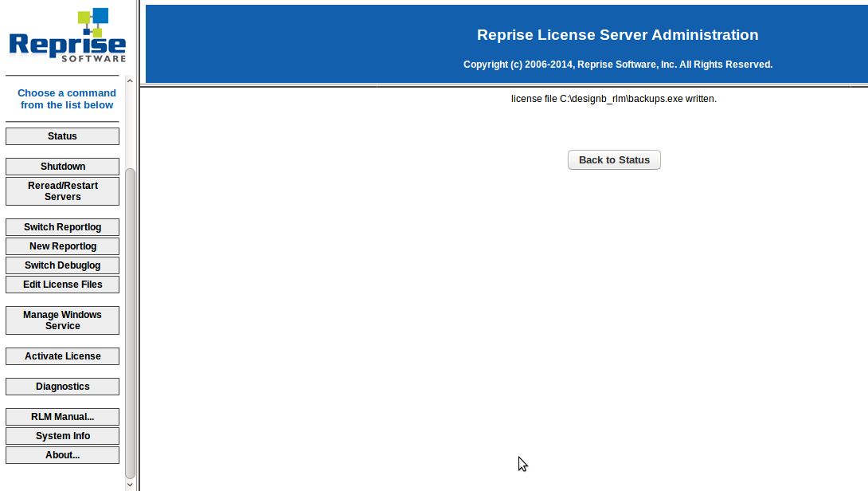The height and width of the screenshot is (491, 868).
Task: Click the Shutdown button
Action: point(63,167)
